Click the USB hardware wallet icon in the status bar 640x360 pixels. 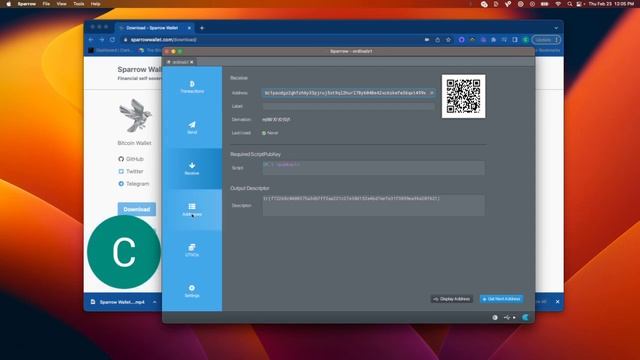[x=507, y=317]
